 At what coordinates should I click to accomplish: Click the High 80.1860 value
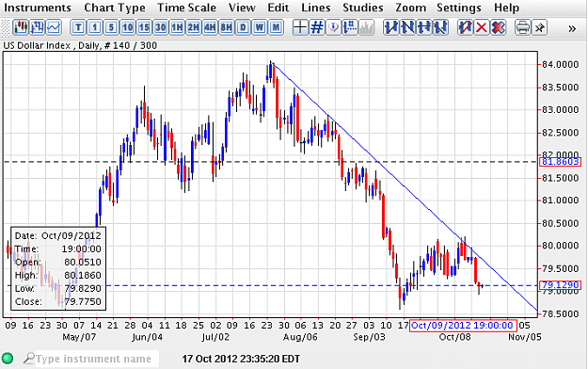[83, 275]
